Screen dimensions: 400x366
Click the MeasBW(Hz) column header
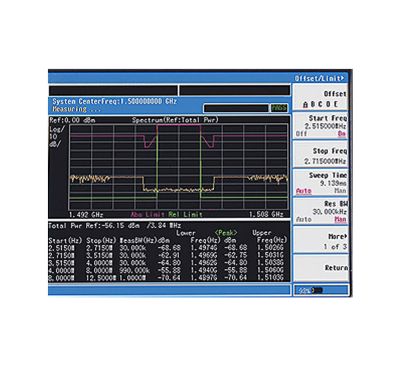point(138,240)
